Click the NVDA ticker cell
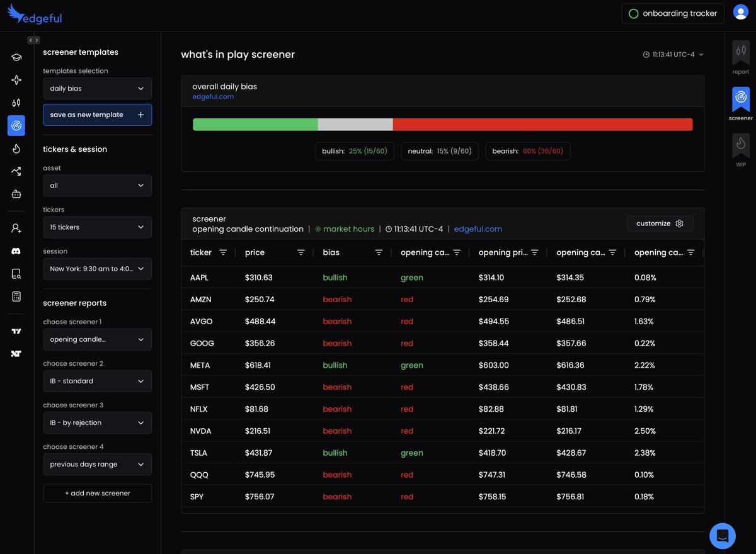756x554 pixels. click(x=201, y=431)
